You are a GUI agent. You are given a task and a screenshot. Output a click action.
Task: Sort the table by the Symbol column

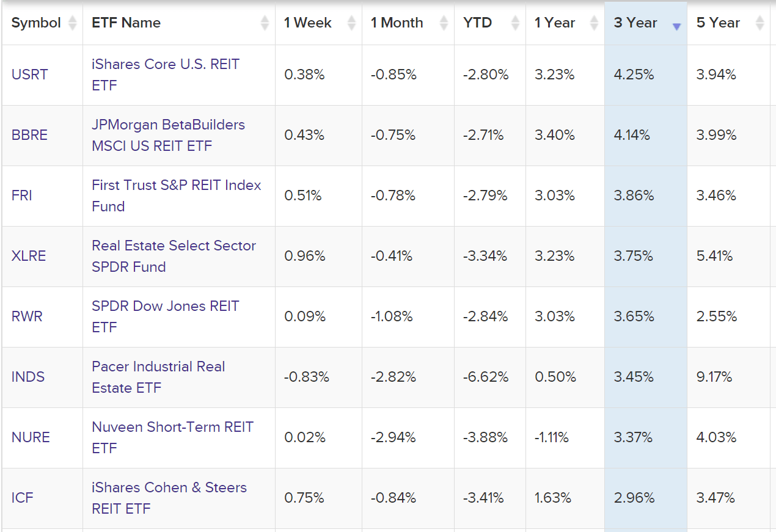pyautogui.click(x=35, y=23)
